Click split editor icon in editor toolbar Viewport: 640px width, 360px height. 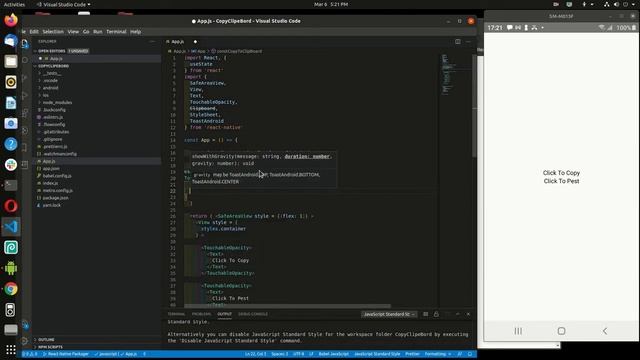458,42
